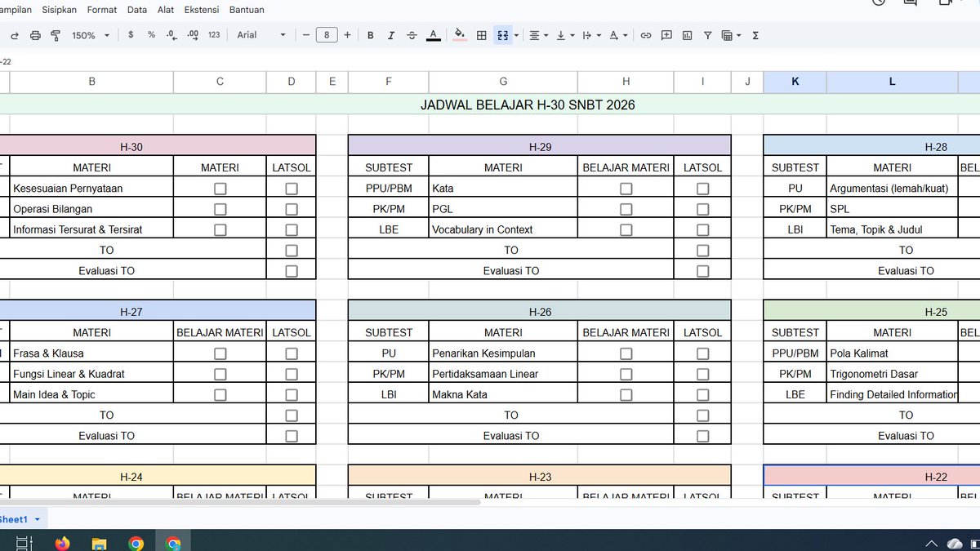Increase decimal places icon

click(x=193, y=35)
